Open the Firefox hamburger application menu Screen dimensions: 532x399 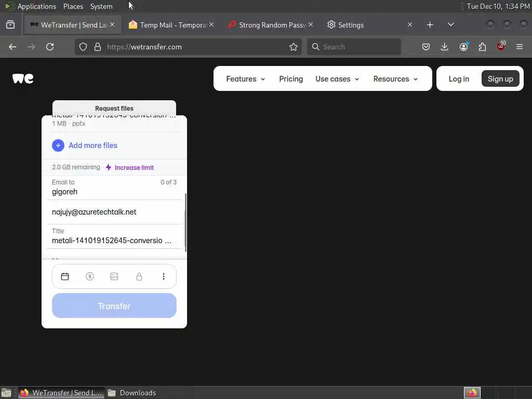[x=520, y=47]
